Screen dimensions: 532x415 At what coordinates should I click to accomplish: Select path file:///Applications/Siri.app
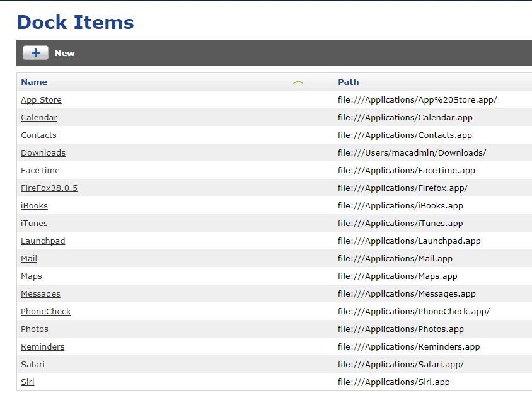[x=393, y=382]
